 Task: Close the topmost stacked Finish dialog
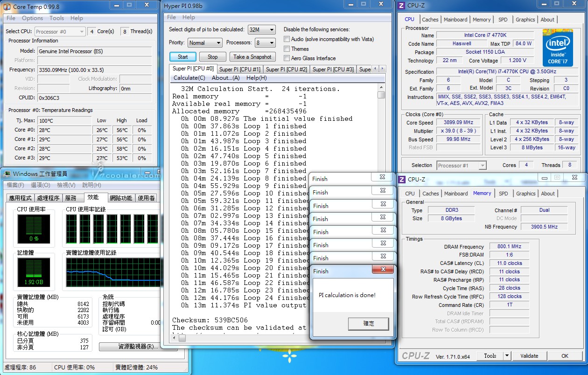click(x=383, y=177)
